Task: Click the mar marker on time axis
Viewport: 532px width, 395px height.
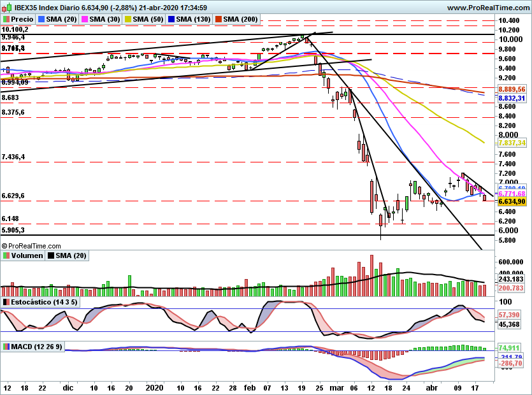Action: (x=336, y=387)
